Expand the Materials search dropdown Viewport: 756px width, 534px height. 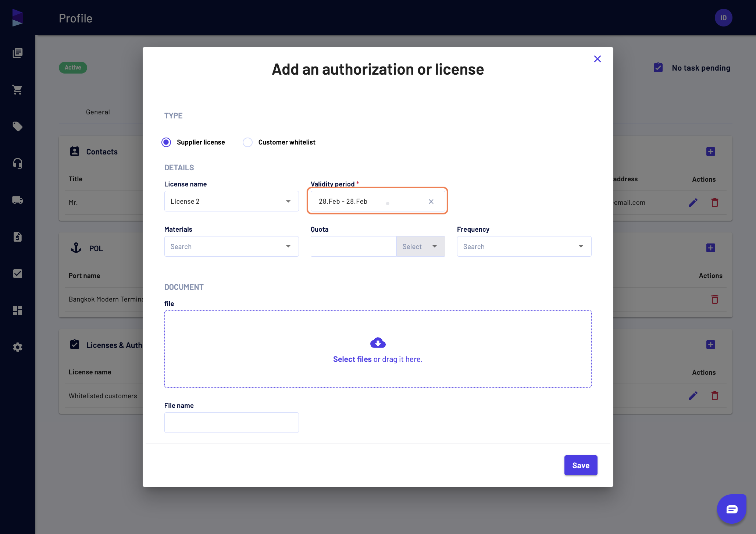click(232, 246)
